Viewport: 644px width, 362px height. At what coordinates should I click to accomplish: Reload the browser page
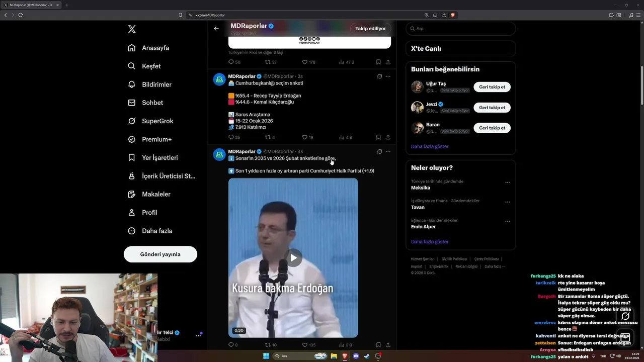point(21,15)
